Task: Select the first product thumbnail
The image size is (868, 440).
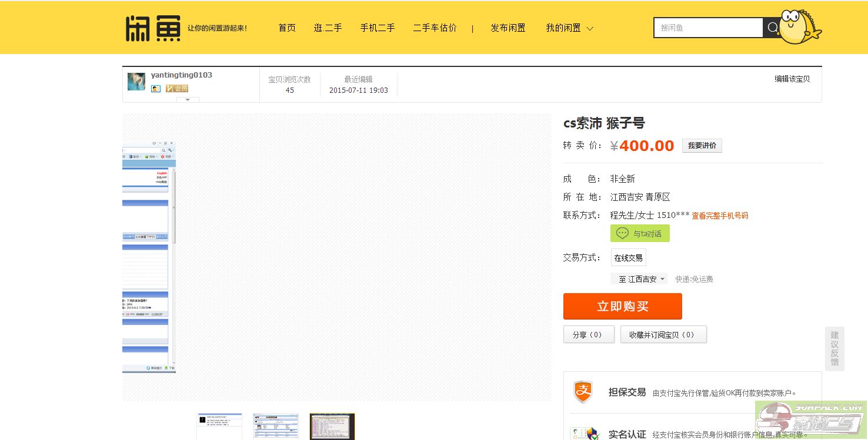Action: point(219,426)
